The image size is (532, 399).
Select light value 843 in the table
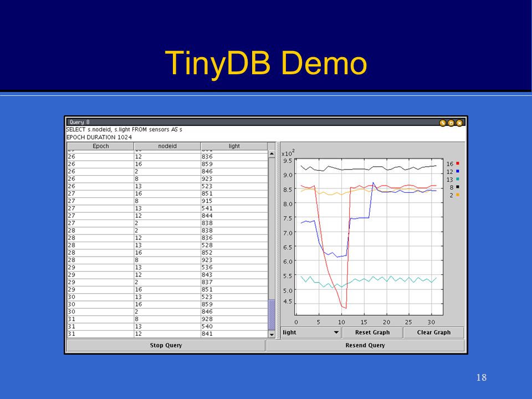(x=207, y=275)
